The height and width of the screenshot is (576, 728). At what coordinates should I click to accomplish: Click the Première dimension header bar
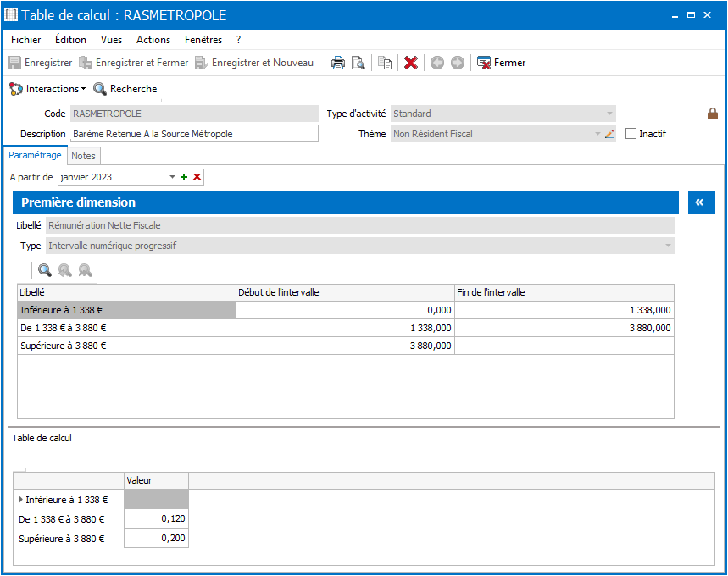tap(346, 202)
